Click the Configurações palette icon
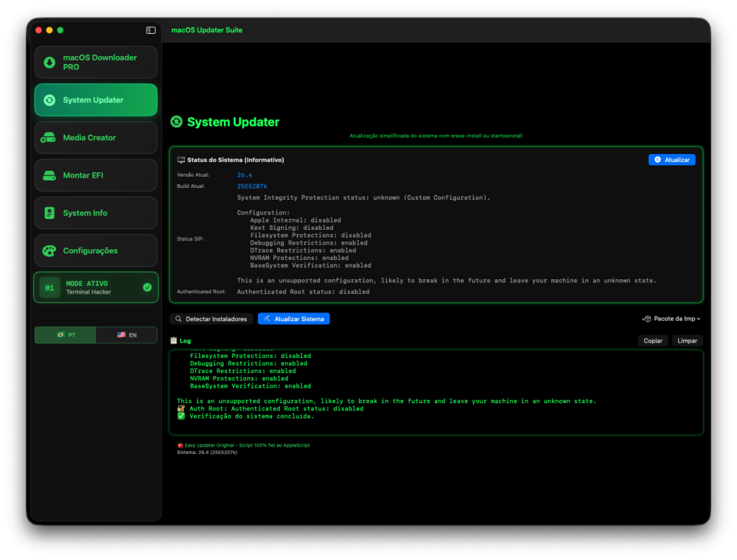Screen dimensions: 737x560 pos(49,251)
